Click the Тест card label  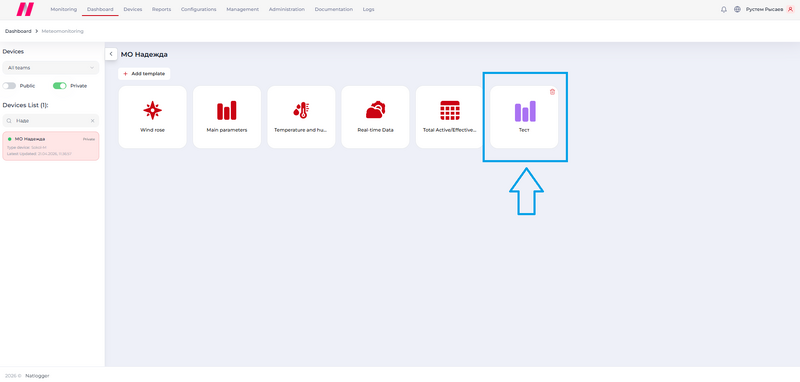click(524, 130)
